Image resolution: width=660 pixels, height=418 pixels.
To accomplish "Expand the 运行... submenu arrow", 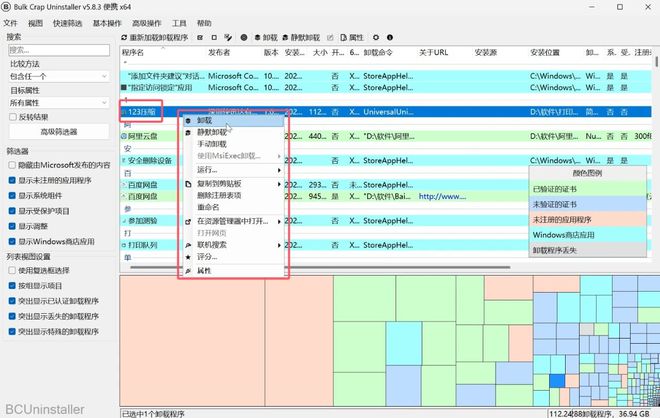I will [x=279, y=170].
